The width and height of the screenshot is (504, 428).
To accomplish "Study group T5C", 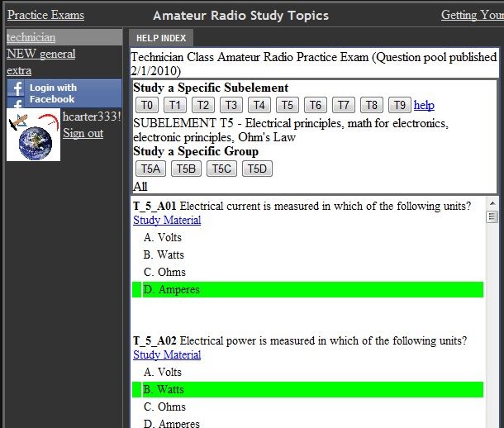I will click(221, 169).
